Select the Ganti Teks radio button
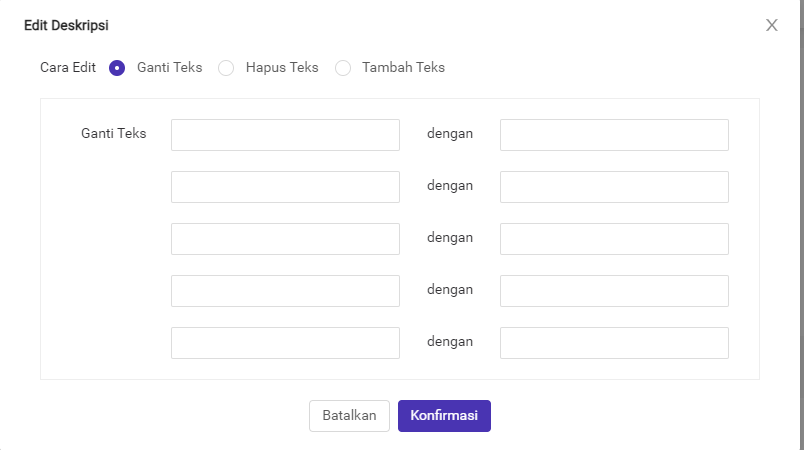804x450 pixels. pos(117,68)
